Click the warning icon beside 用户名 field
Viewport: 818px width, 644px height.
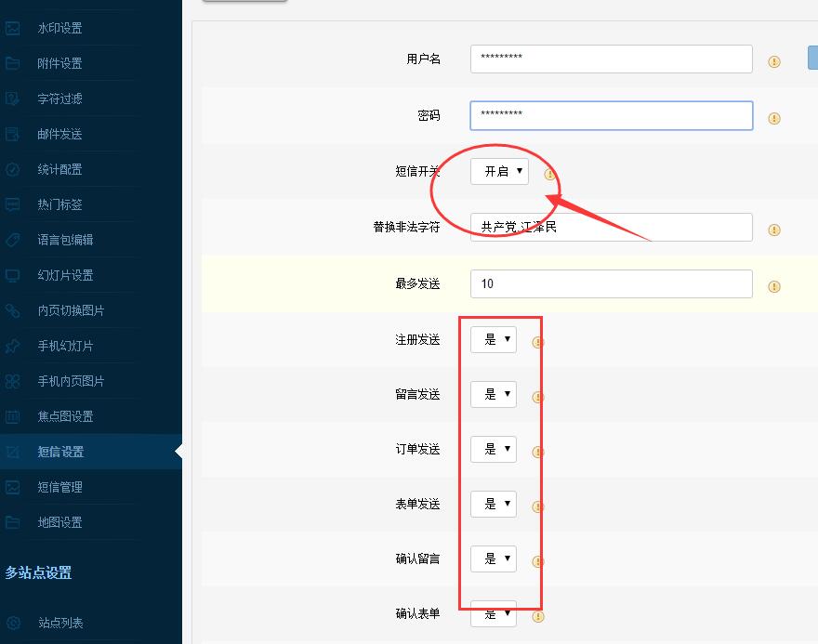(x=772, y=59)
